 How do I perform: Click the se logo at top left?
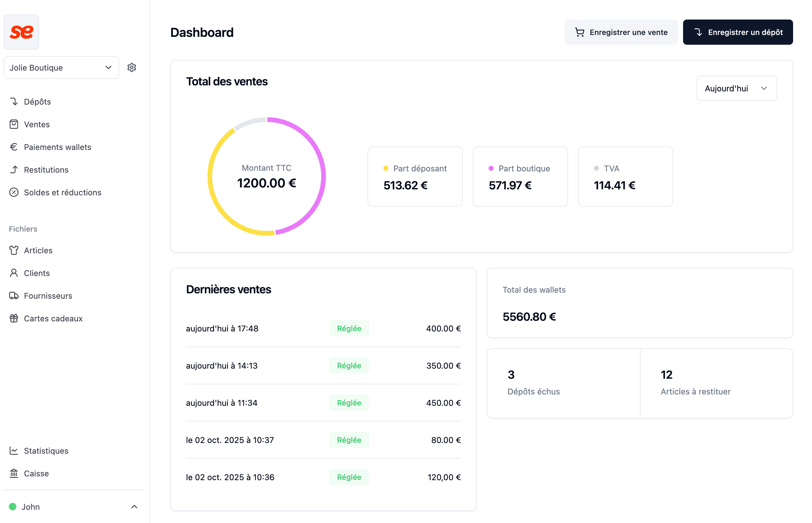pyautogui.click(x=21, y=32)
